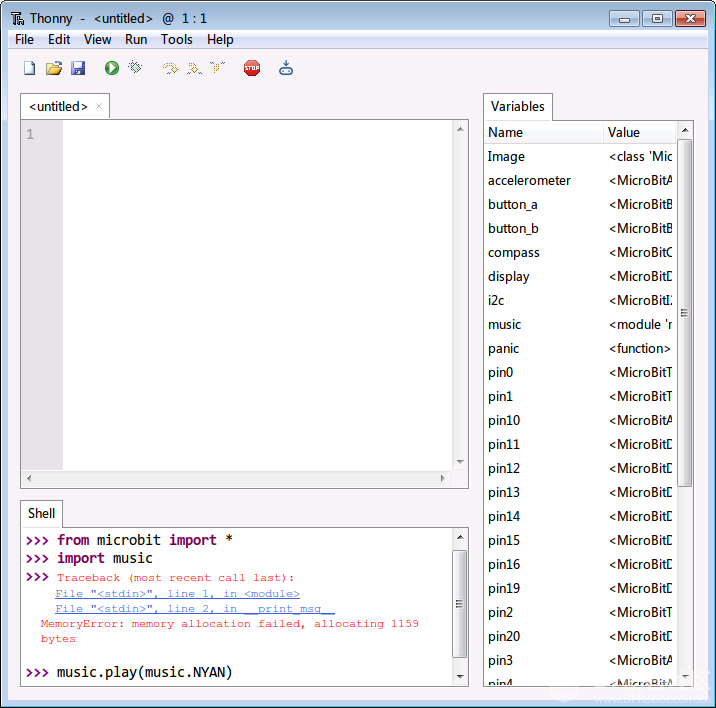Select the pin12 variable row
716x708 pixels.
point(580,468)
